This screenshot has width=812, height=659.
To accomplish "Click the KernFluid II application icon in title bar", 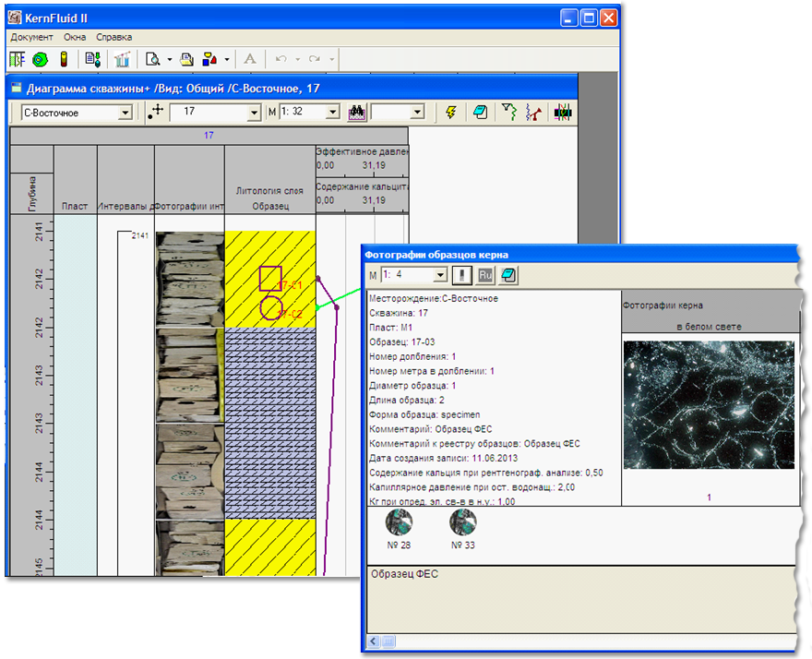I will pyautogui.click(x=15, y=18).
